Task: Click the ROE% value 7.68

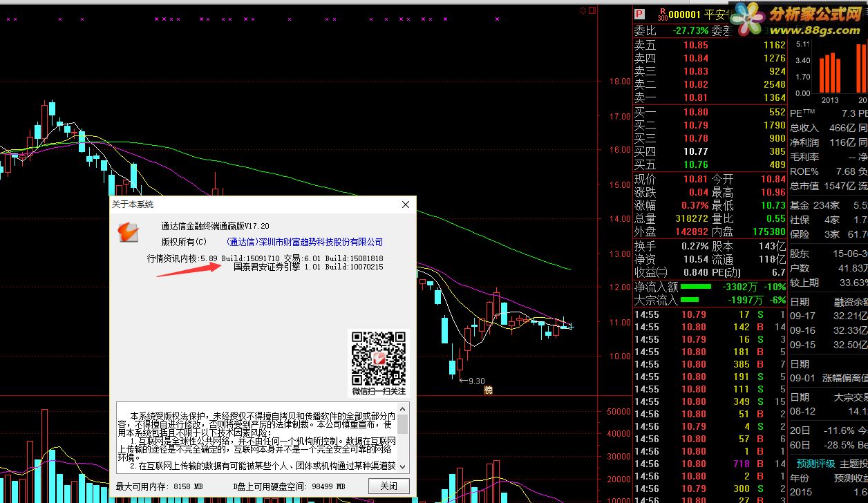Action: pos(845,171)
